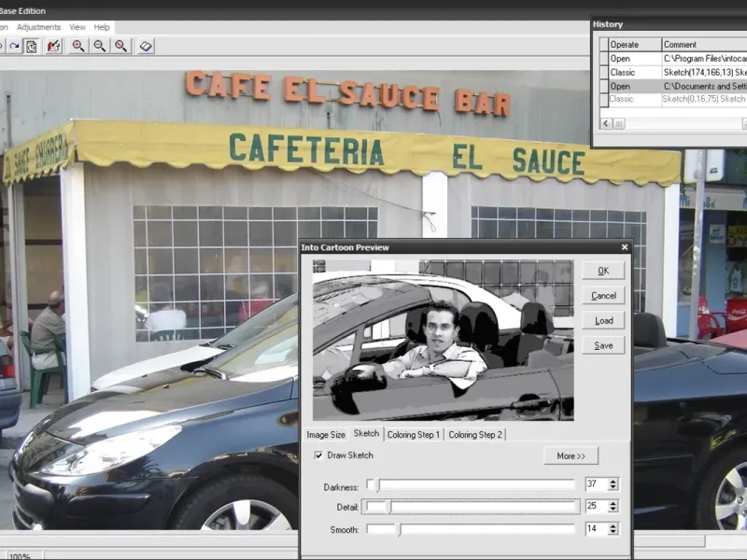Screen dimensions: 747x560
Task: Zoom in with the plus magnifier
Action: coord(78,46)
